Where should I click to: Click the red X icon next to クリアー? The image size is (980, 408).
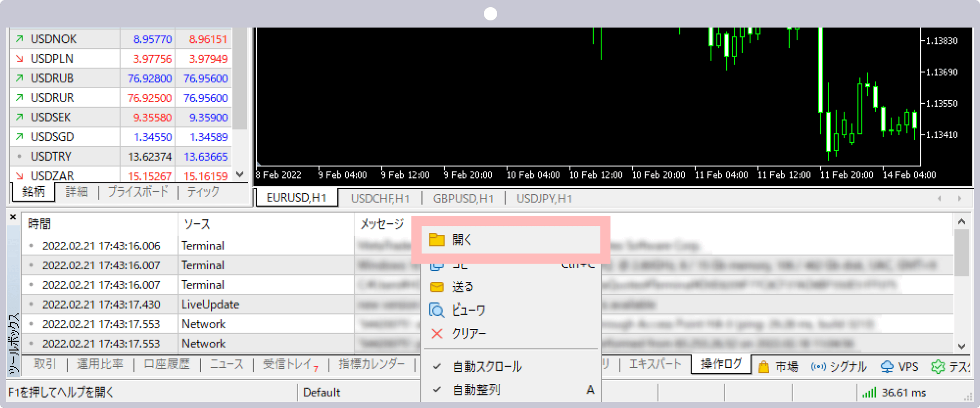437,334
